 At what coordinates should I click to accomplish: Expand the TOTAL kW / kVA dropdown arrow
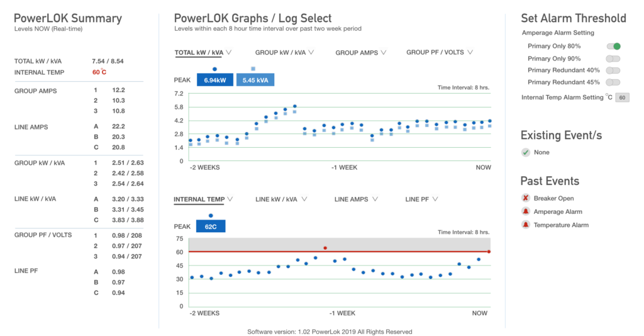(x=229, y=53)
